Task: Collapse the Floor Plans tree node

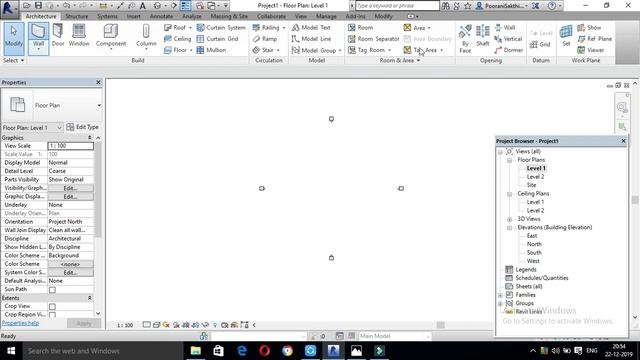Action: coord(509,160)
